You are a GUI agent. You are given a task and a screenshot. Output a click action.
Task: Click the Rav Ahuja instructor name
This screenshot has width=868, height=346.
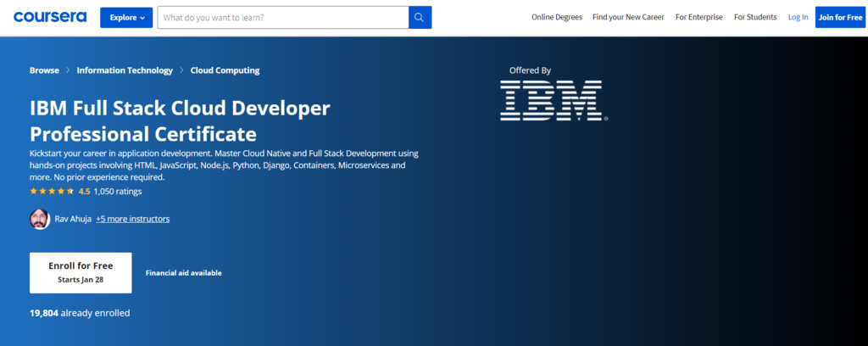73,219
